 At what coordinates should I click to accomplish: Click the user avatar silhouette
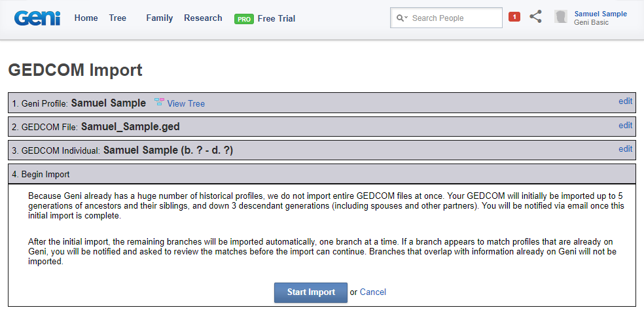coord(561,17)
